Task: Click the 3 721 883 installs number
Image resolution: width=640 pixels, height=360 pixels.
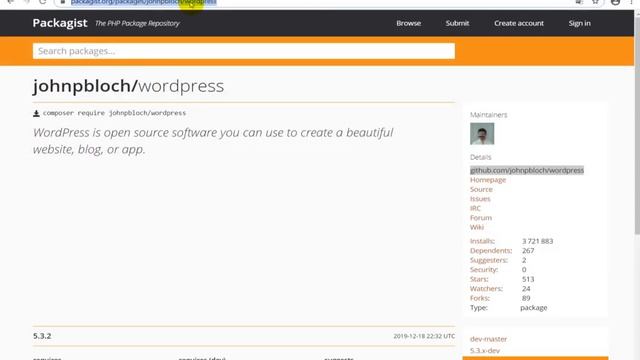Action: click(x=538, y=241)
